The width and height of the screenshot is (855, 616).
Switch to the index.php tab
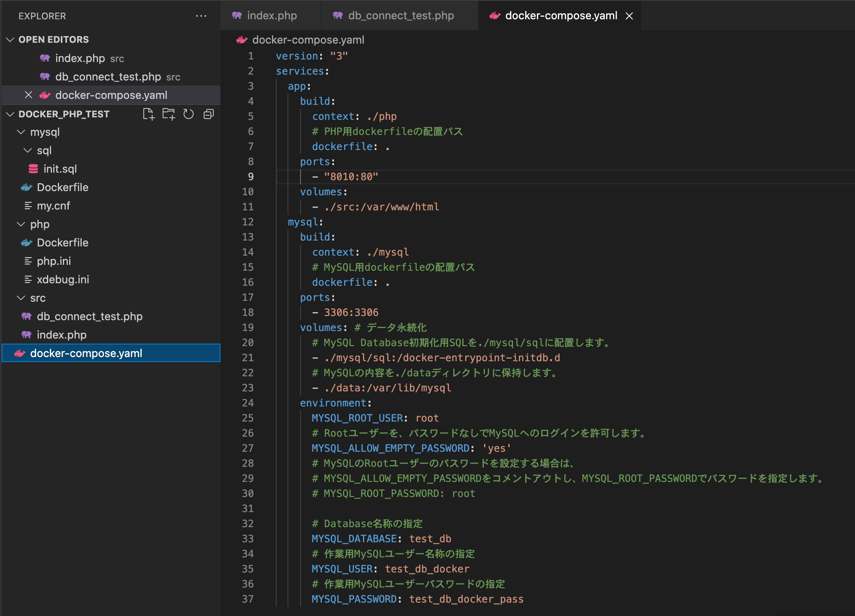point(272,16)
